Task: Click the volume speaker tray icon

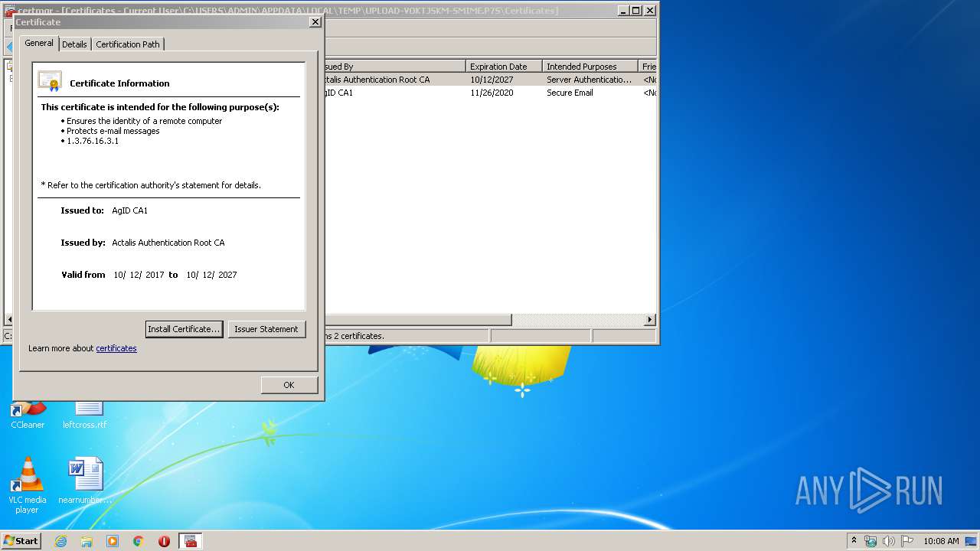Action: (888, 541)
